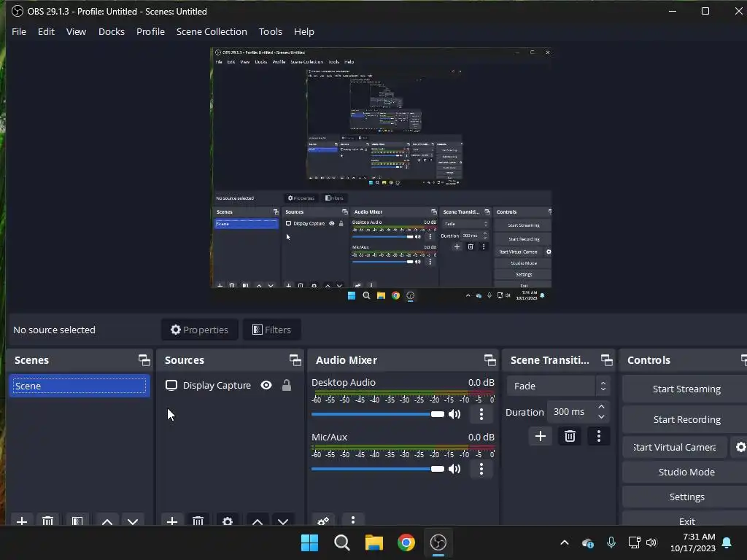Open Mic/Aux options three-dot menu
Image resolution: width=747 pixels, height=560 pixels.
(481, 469)
